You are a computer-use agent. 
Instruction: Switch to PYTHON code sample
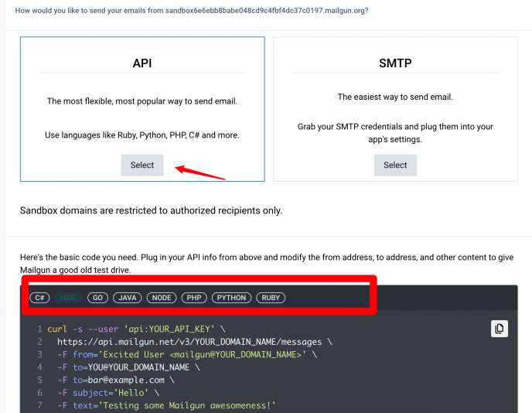pyautogui.click(x=231, y=298)
